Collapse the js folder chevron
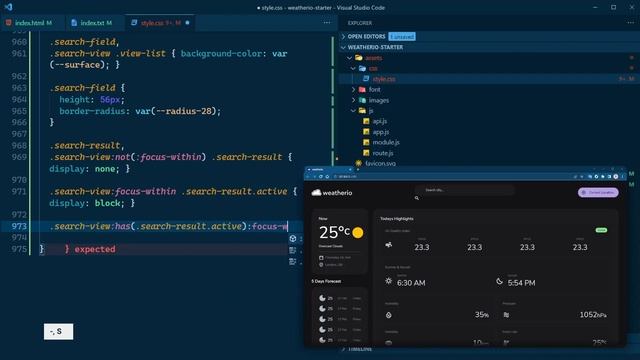 353,111
